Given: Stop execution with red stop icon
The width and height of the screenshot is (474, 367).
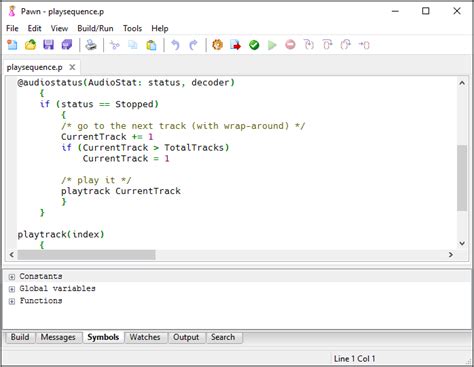Looking at the screenshot, I should point(290,45).
